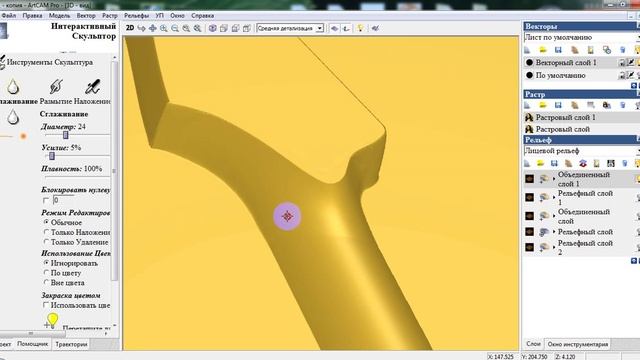This screenshot has height=360, width=640.
Task: Switch to the Траектории tab
Action: tap(71, 344)
